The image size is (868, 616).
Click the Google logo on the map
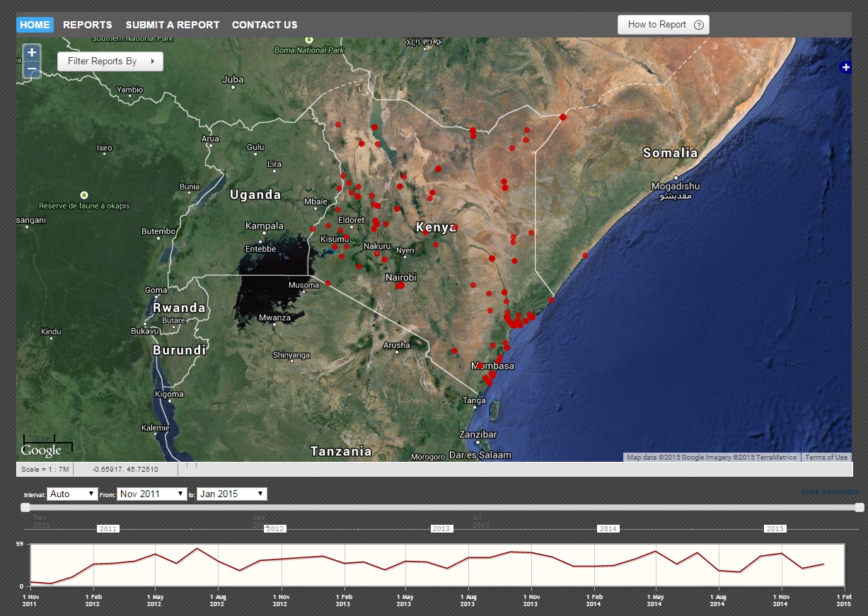tap(41, 451)
